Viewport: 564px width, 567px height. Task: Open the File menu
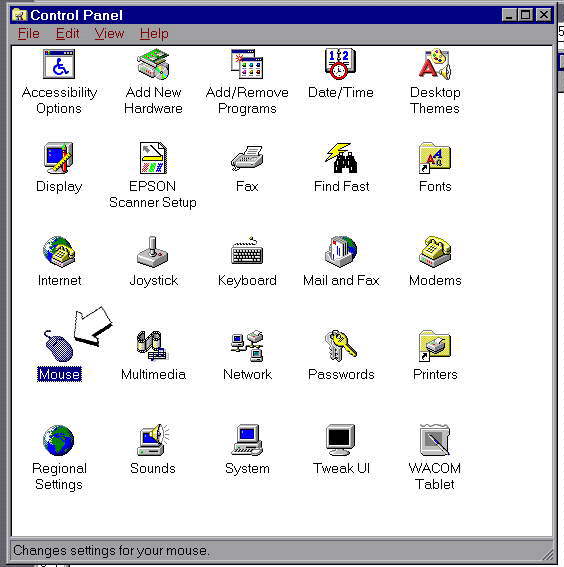[29, 34]
